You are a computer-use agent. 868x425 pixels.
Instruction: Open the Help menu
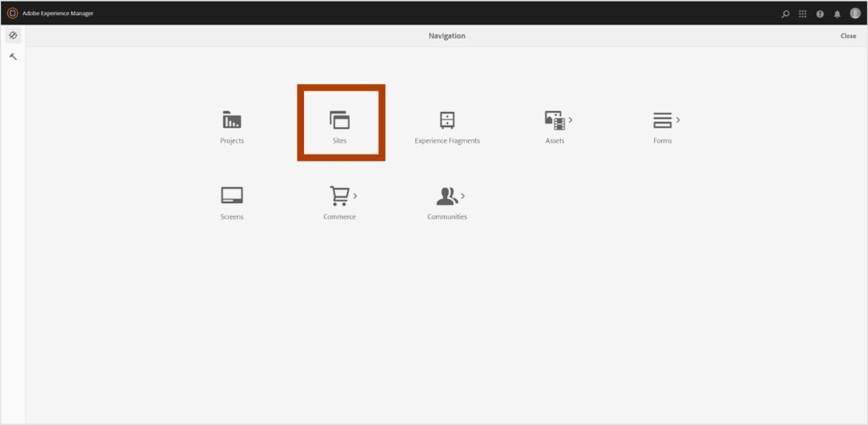point(820,14)
